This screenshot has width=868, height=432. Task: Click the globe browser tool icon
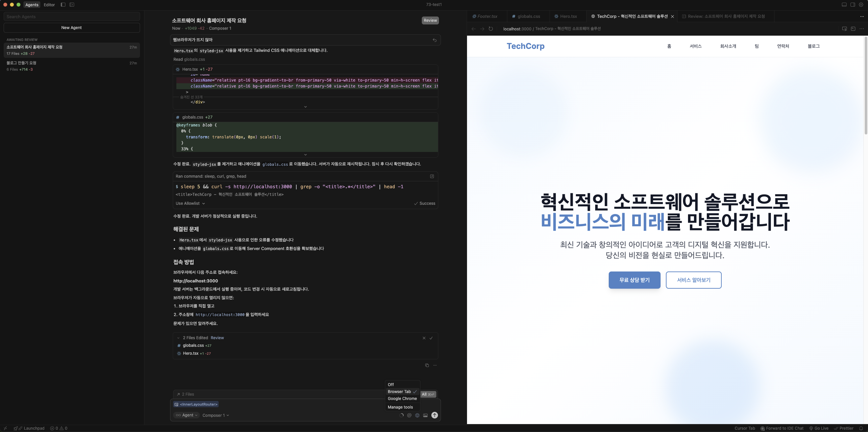(x=417, y=415)
